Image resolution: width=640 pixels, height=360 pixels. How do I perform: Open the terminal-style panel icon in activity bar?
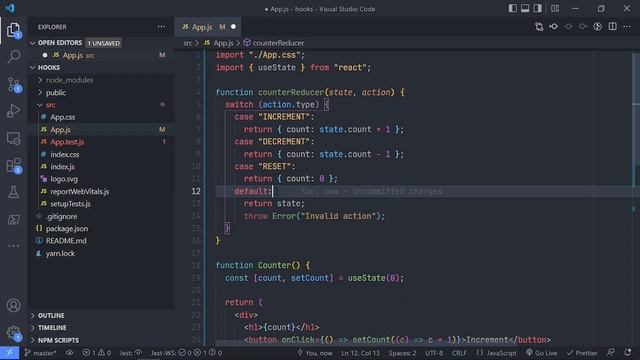13,220
